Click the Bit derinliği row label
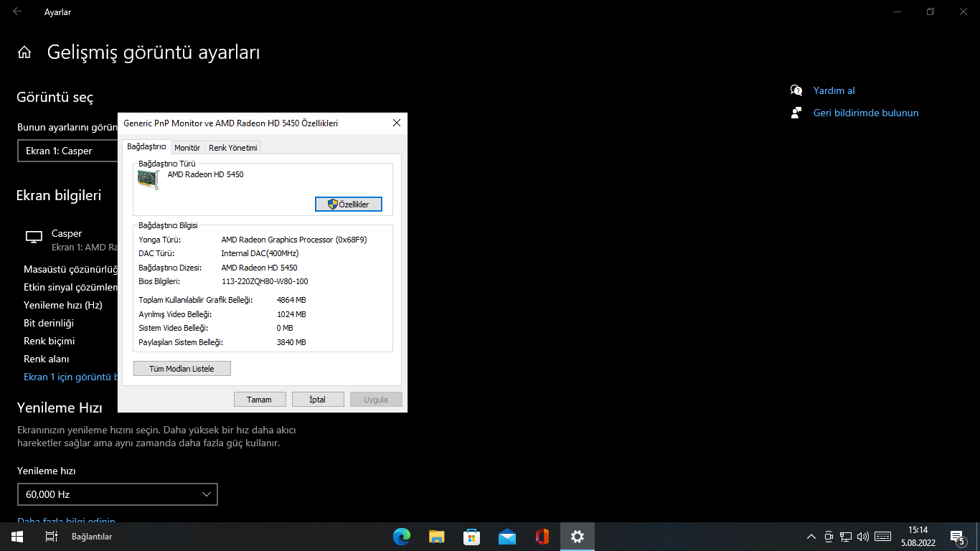Image resolution: width=980 pixels, height=551 pixels. point(49,323)
